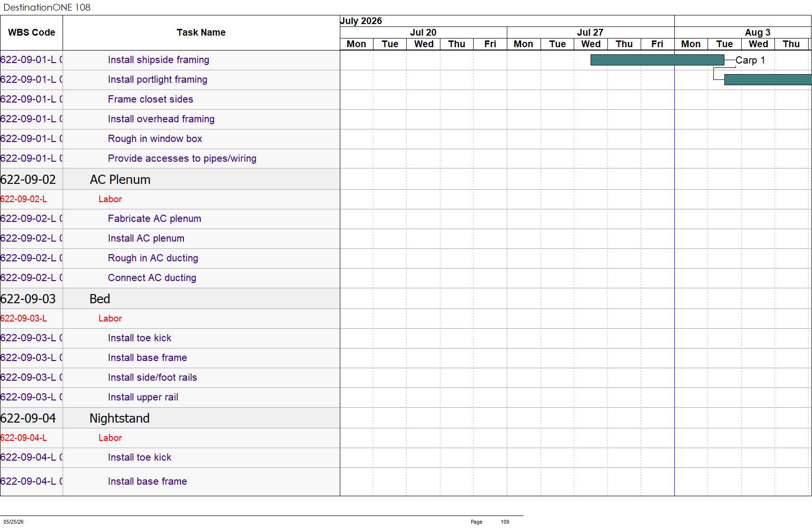Click Fri in the Jul 20 week
The height and width of the screenshot is (528, 812).
(490, 44)
